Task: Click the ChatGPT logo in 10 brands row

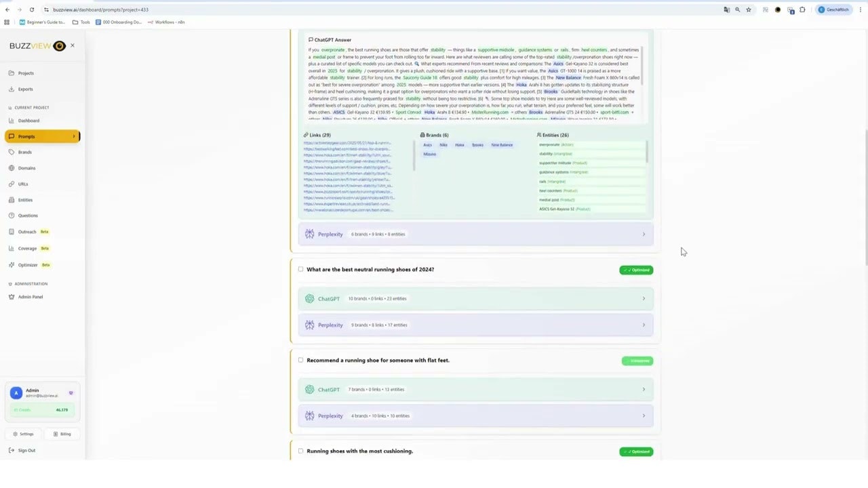Action: click(x=309, y=298)
